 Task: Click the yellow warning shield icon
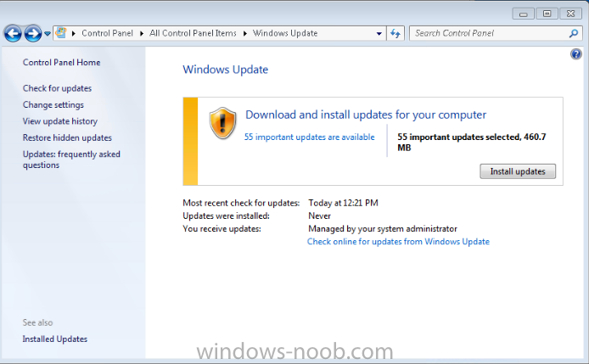(222, 123)
